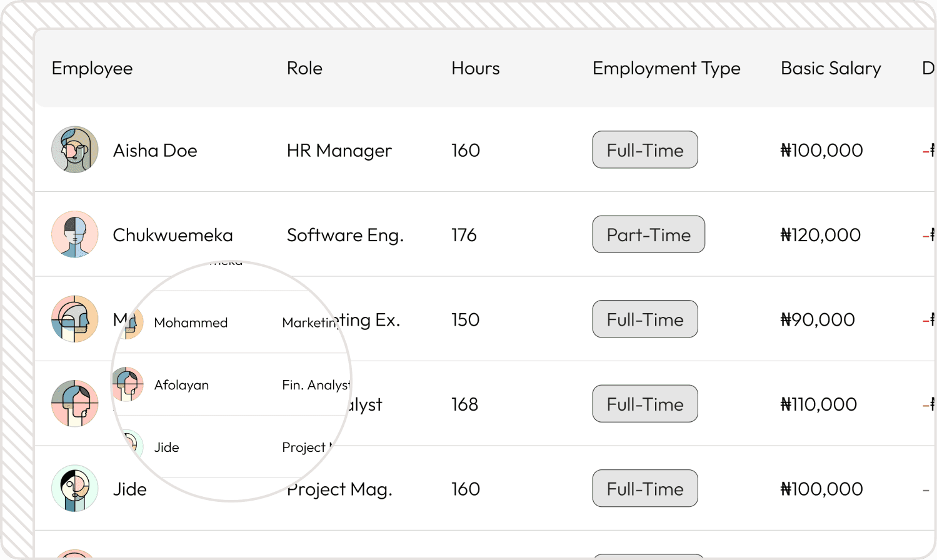Select the Employee column header
This screenshot has height=560, width=937.
tap(92, 69)
